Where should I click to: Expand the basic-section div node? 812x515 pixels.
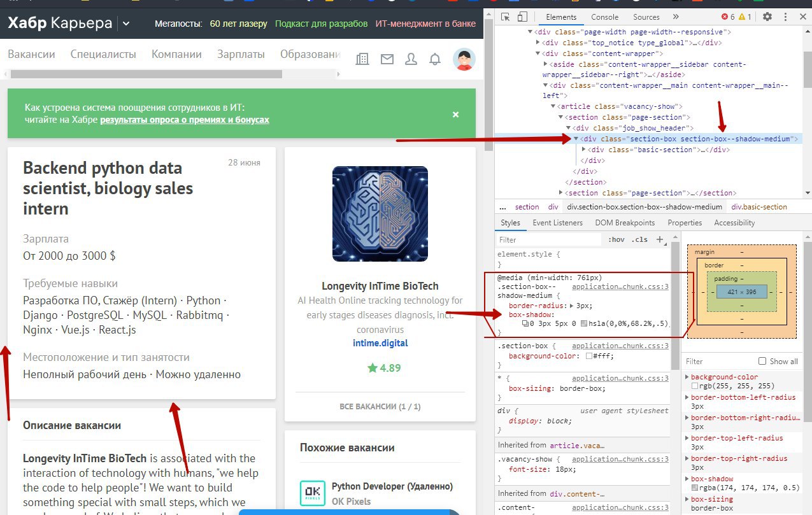[583, 150]
